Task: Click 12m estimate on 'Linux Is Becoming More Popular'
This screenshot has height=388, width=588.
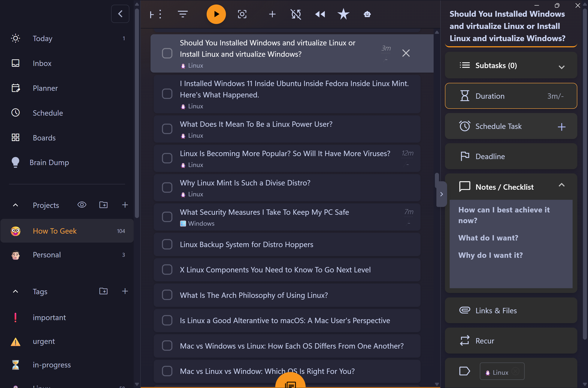Action: 407,153
